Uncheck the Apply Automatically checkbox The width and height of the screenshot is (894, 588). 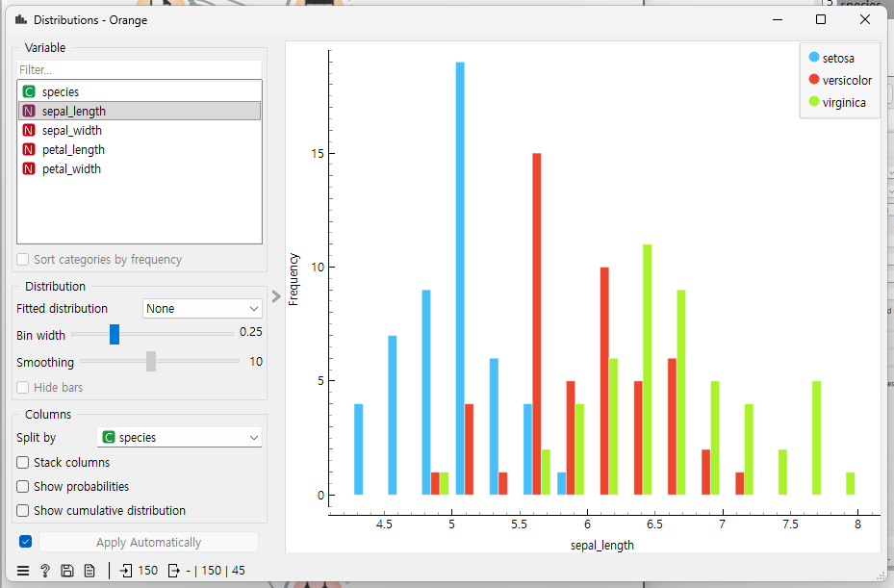click(x=25, y=542)
